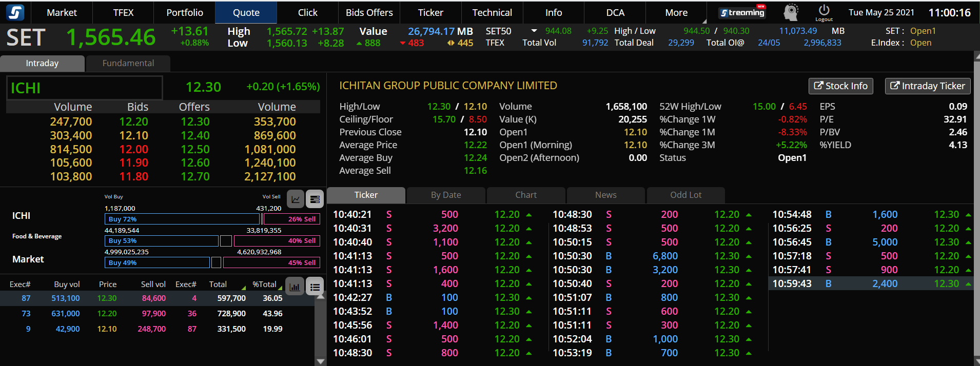This screenshot has width=980, height=366.
Task: Open the TFEX menu
Action: (123, 12)
